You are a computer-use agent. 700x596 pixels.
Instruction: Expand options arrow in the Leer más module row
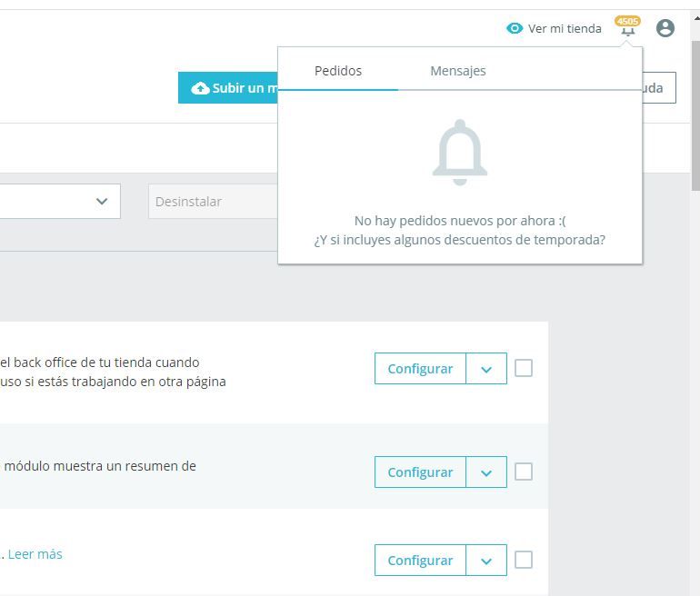pyautogui.click(x=486, y=560)
